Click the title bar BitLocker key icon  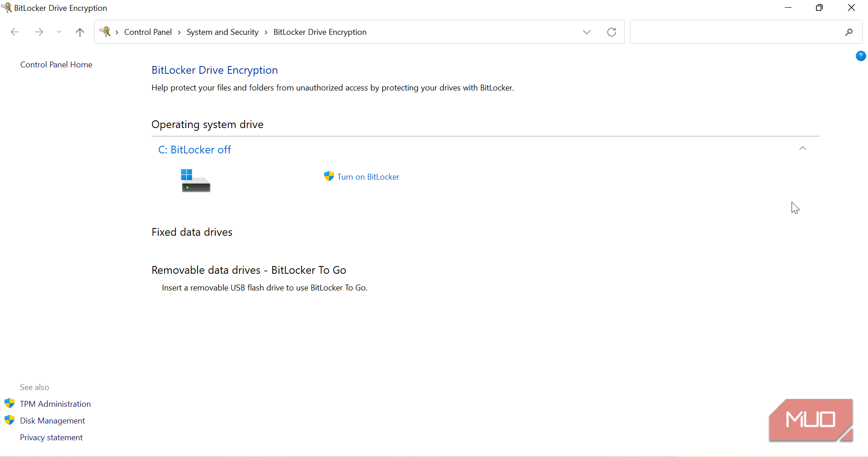(x=7, y=7)
